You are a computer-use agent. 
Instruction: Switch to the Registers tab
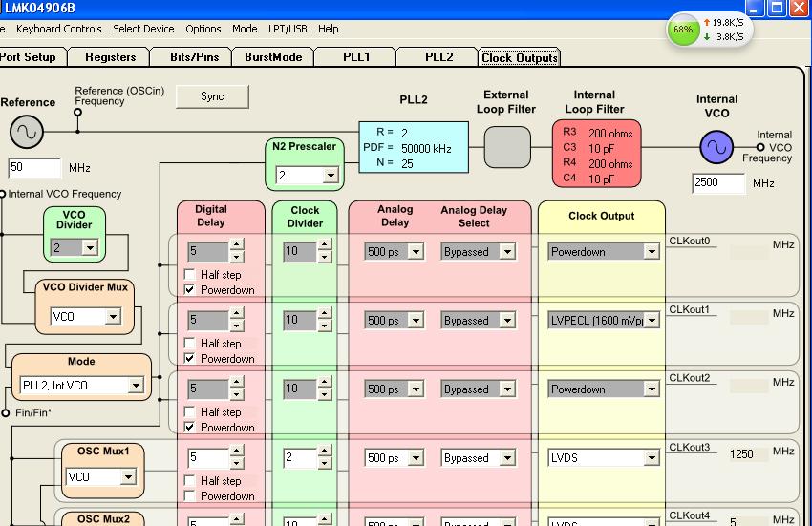pyautogui.click(x=110, y=57)
